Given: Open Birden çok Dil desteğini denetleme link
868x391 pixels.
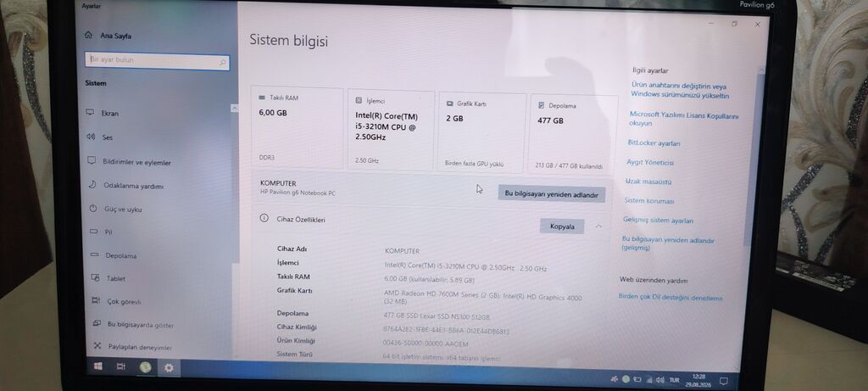Looking at the screenshot, I should pos(670,298).
